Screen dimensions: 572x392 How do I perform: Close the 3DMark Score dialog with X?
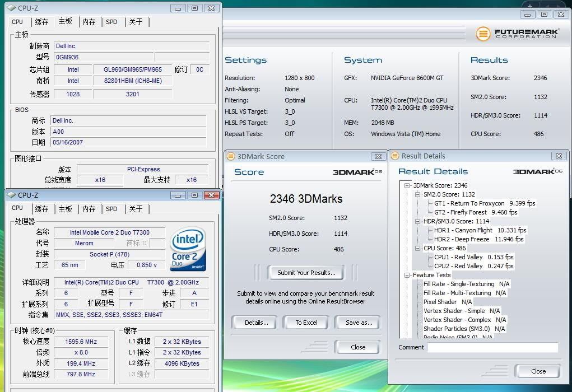point(378,157)
